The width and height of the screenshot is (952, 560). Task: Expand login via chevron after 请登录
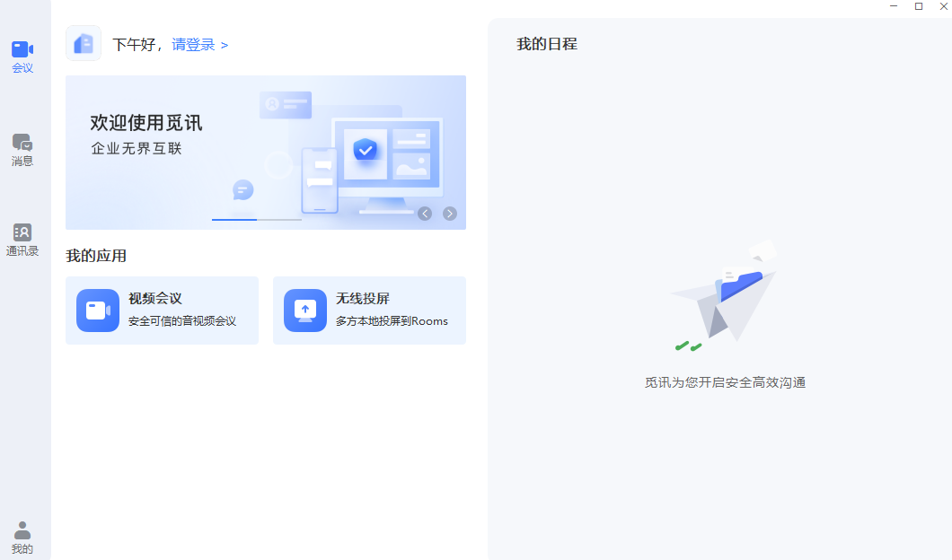tap(225, 45)
